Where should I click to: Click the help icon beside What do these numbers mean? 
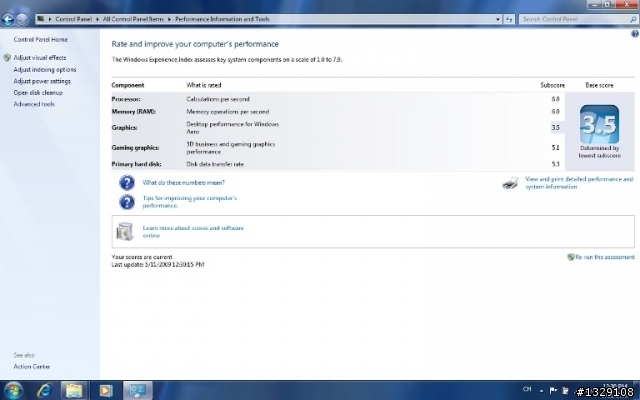pos(127,182)
